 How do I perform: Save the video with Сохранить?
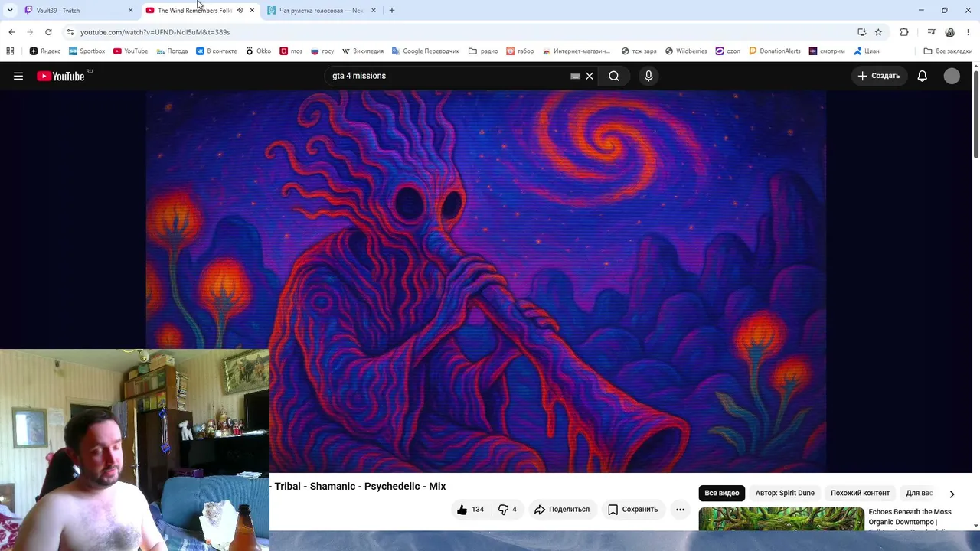pyautogui.click(x=632, y=509)
